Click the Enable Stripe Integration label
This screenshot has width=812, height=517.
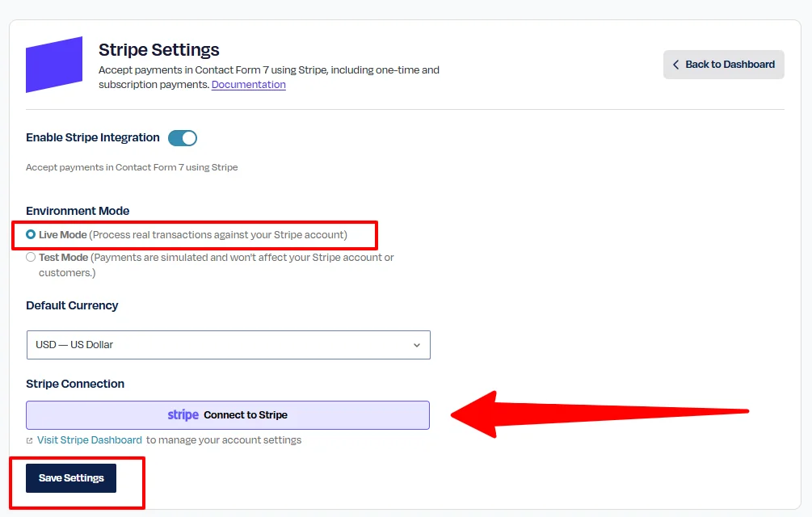pos(93,137)
